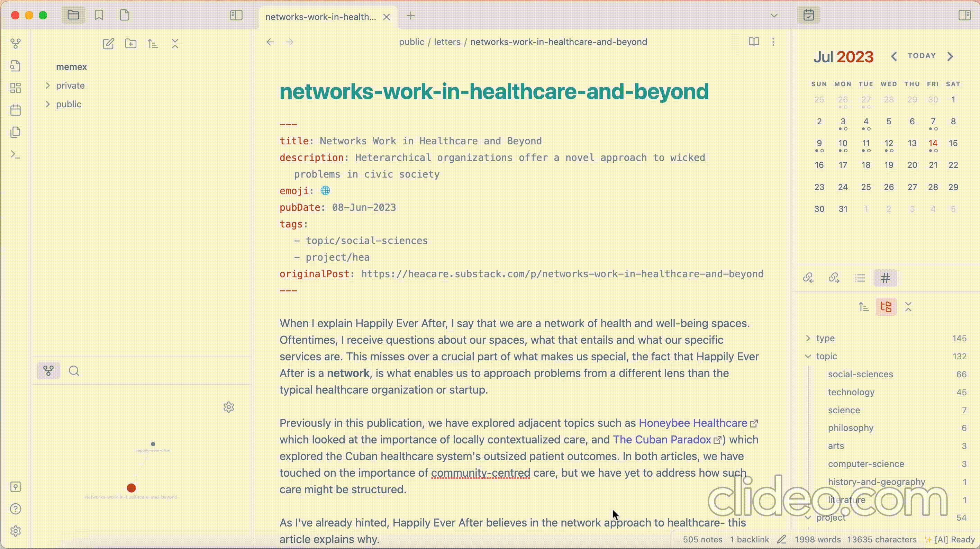Open the graph view from the ribbon
This screenshot has width=980, height=549.
tap(16, 44)
